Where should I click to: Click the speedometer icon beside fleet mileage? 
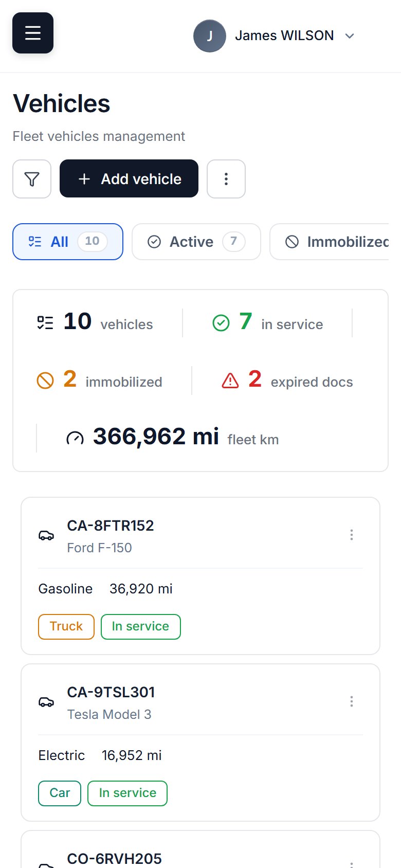point(75,438)
